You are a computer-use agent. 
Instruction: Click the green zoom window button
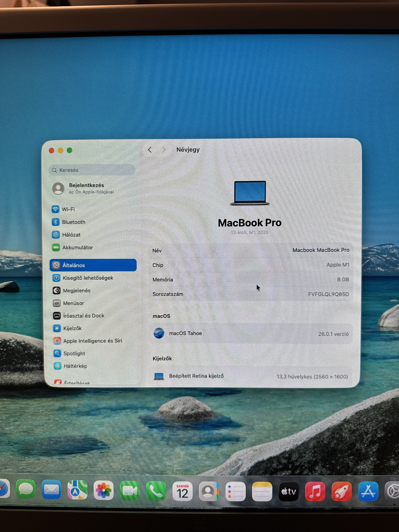(x=70, y=150)
